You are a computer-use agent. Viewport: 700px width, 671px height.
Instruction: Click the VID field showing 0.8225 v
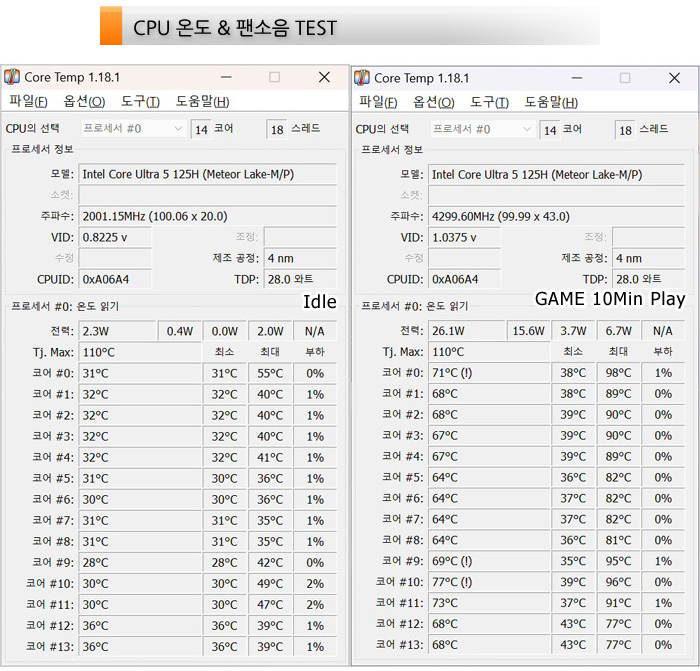point(115,237)
